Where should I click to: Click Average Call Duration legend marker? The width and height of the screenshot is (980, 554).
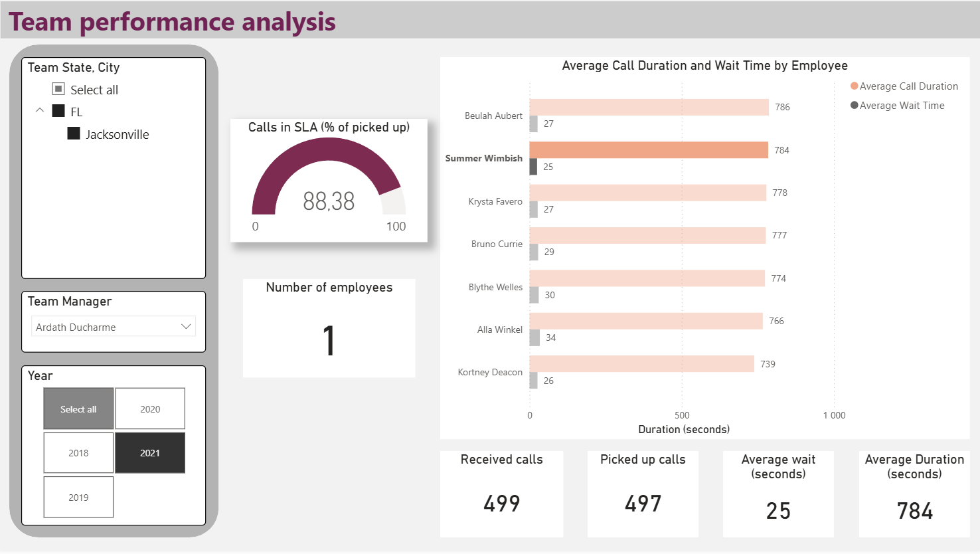point(855,86)
